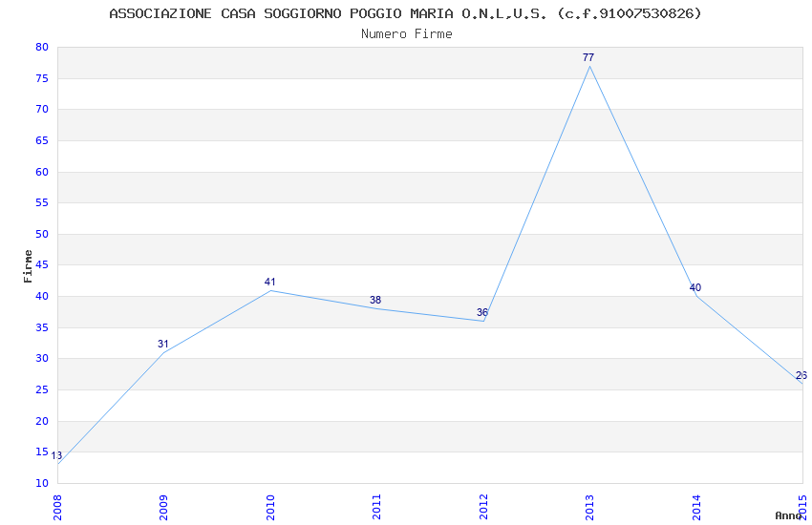Click y-axis tick value 70
Viewport: 812px width, 525px height.
coord(42,109)
